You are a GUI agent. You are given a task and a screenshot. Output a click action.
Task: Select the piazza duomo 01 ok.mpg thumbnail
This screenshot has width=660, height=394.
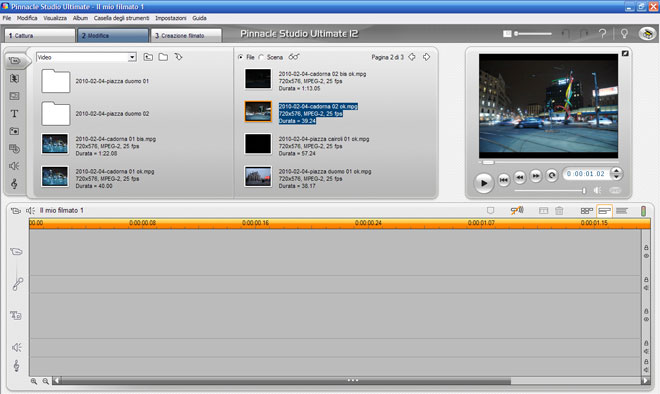[258, 176]
